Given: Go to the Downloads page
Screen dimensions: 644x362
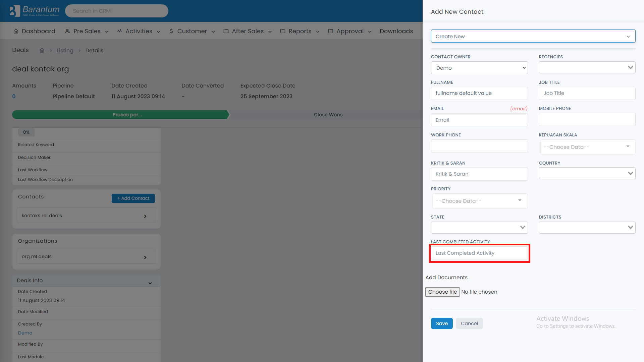Looking at the screenshot, I should 396,31.
